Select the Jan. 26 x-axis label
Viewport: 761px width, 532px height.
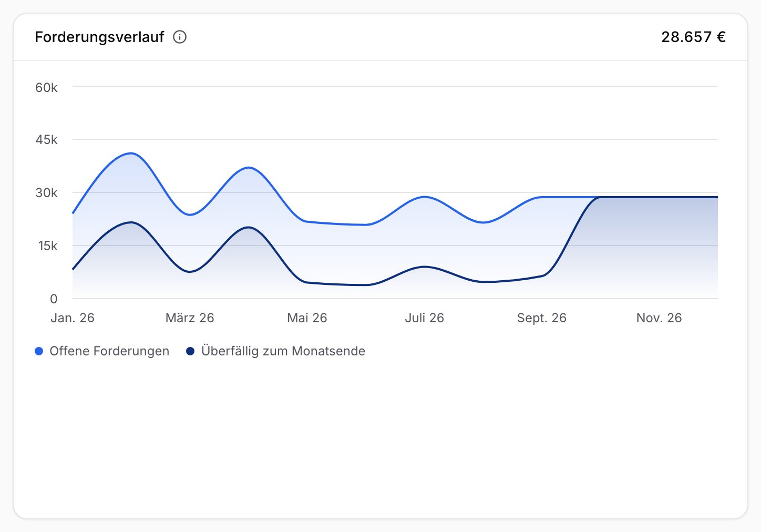[73, 318]
